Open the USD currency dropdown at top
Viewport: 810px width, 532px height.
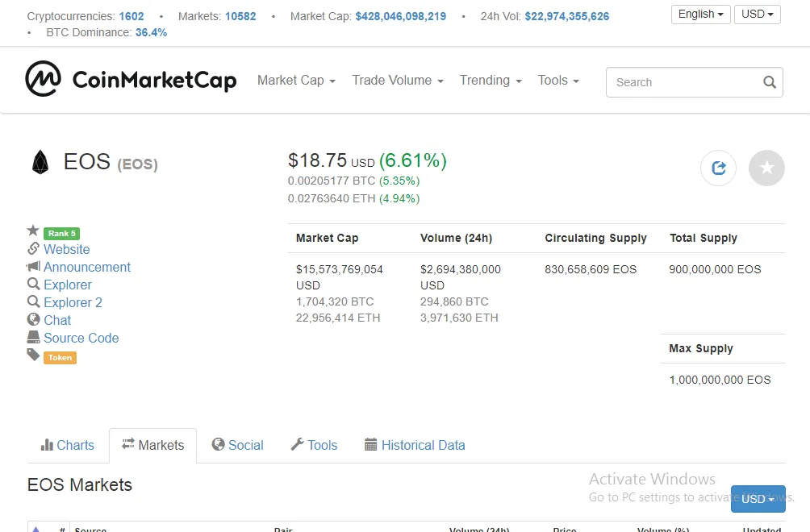[758, 15]
